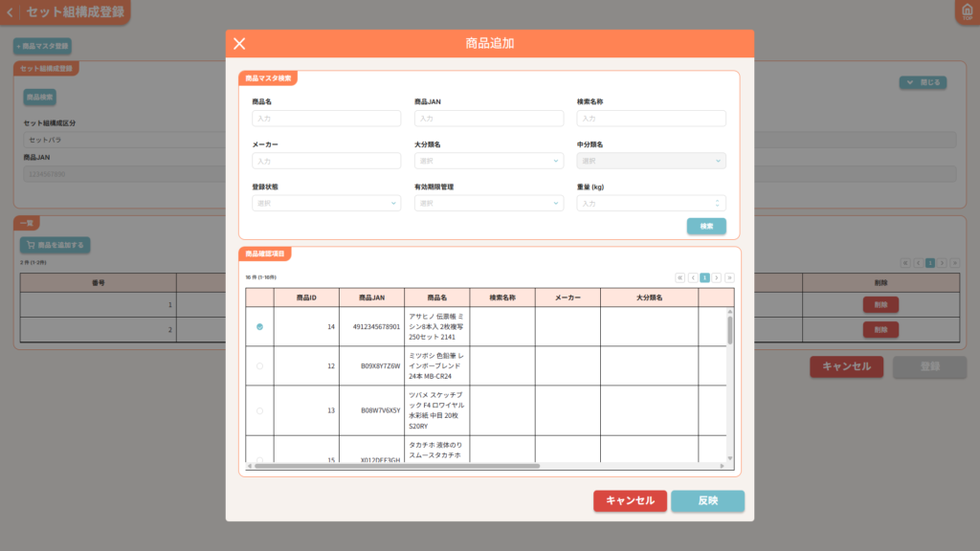
Task: Select the radio button for product ID 13
Action: click(x=260, y=410)
